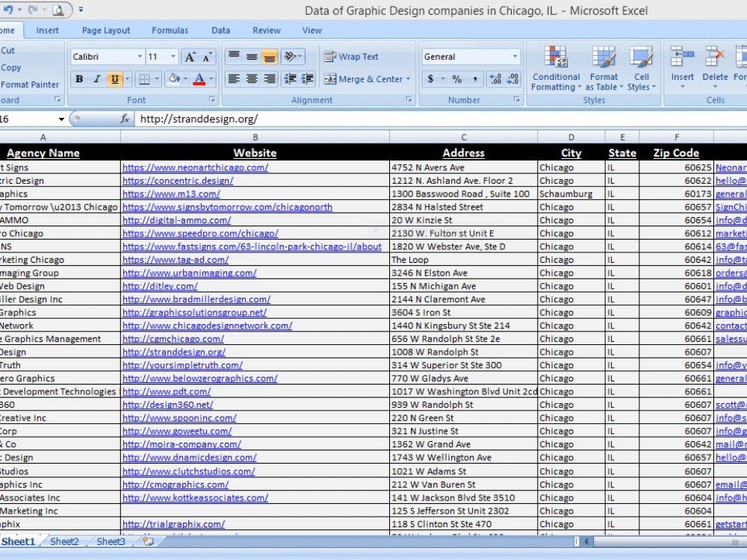Open the Calibri font name dropdown
This screenshot has height=560, width=747.
[140, 57]
